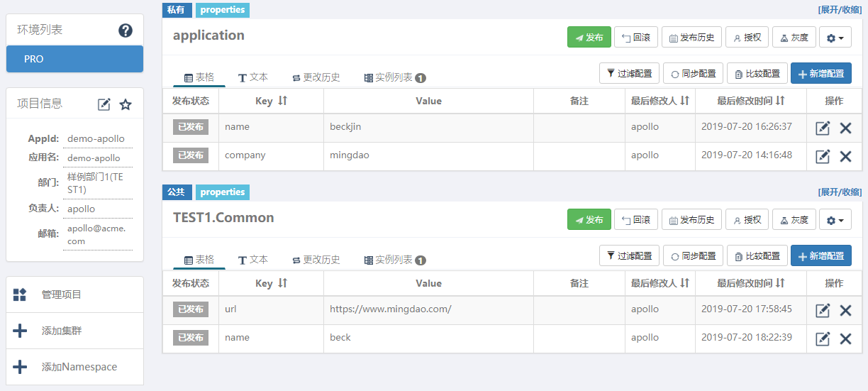Favorite the project with star icon

pyautogui.click(x=126, y=104)
